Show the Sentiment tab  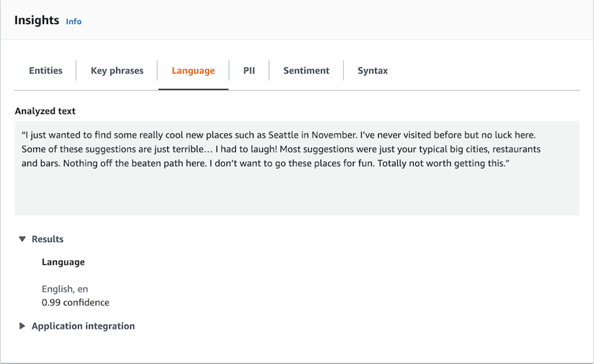pos(306,71)
